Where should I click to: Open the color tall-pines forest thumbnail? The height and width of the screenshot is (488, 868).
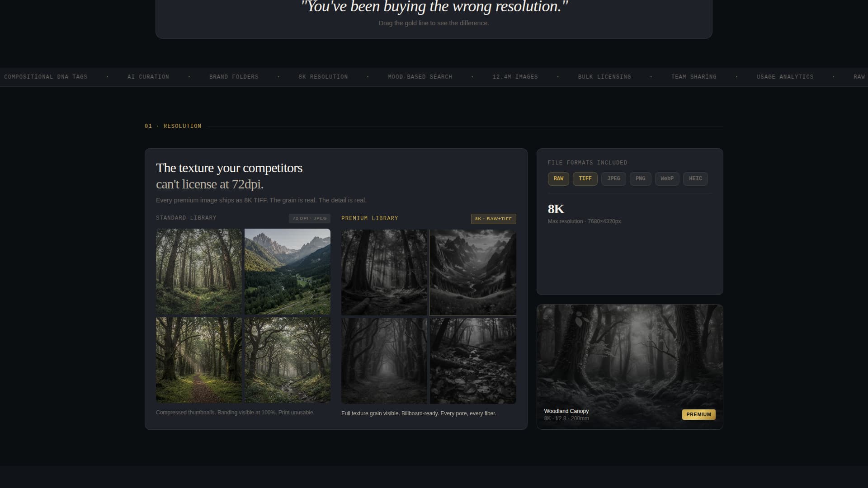(199, 271)
